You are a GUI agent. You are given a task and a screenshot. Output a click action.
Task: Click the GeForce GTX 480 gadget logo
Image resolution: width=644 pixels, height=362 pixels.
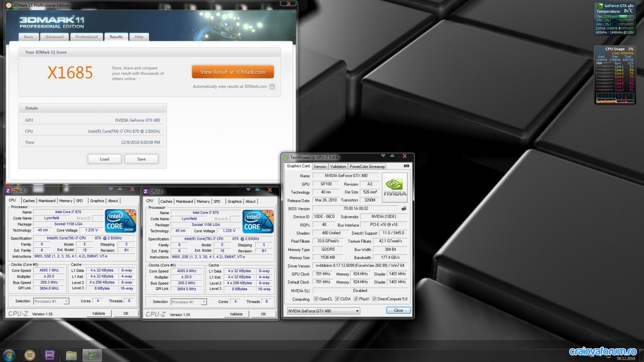point(599,6)
